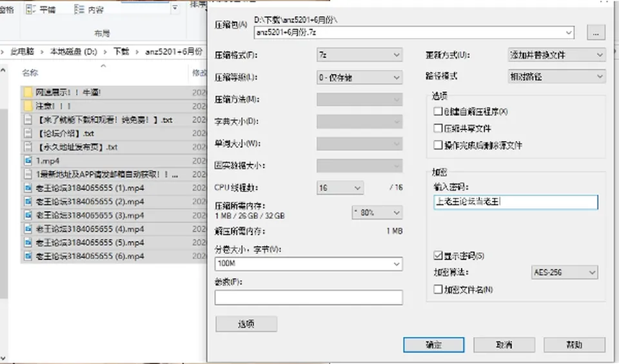Enable 创建自解压程序 checkbox

pyautogui.click(x=437, y=111)
